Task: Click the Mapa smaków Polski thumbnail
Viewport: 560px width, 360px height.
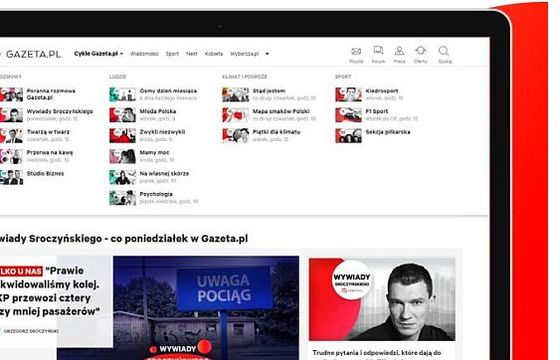Action: (235, 115)
